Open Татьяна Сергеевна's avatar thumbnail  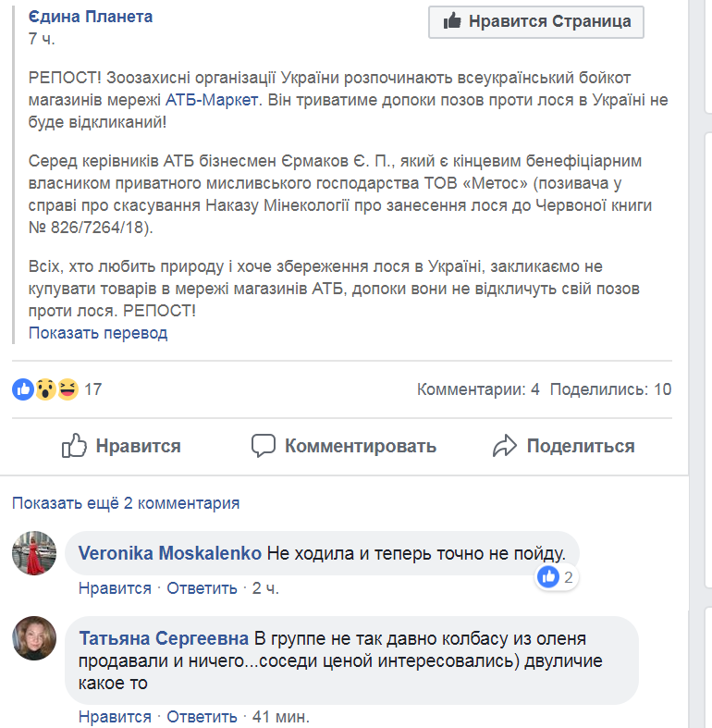click(34, 639)
